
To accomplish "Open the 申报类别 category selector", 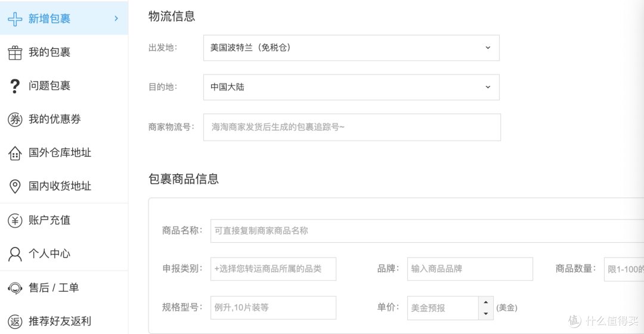I will [x=273, y=269].
